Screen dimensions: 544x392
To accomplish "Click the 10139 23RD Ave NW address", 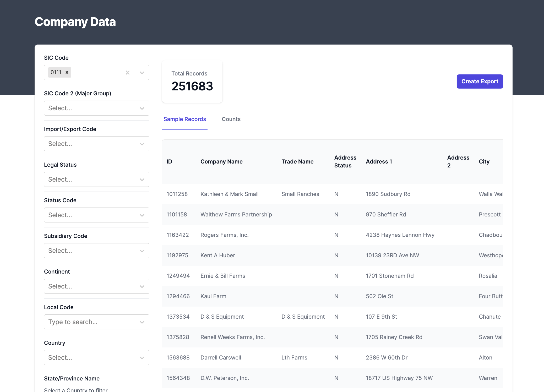I will (x=393, y=255).
